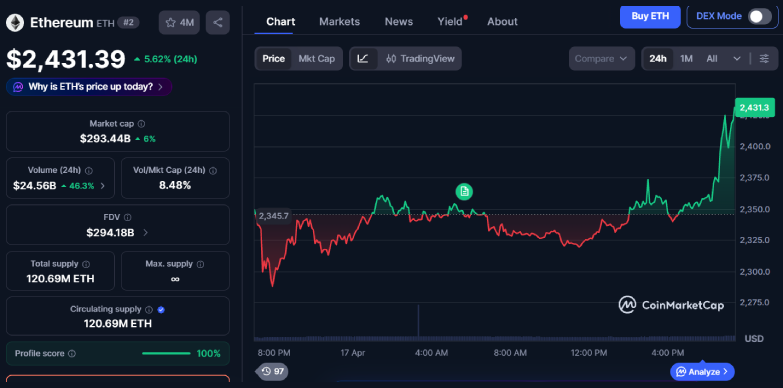Expand FDV details chevron

145,232
